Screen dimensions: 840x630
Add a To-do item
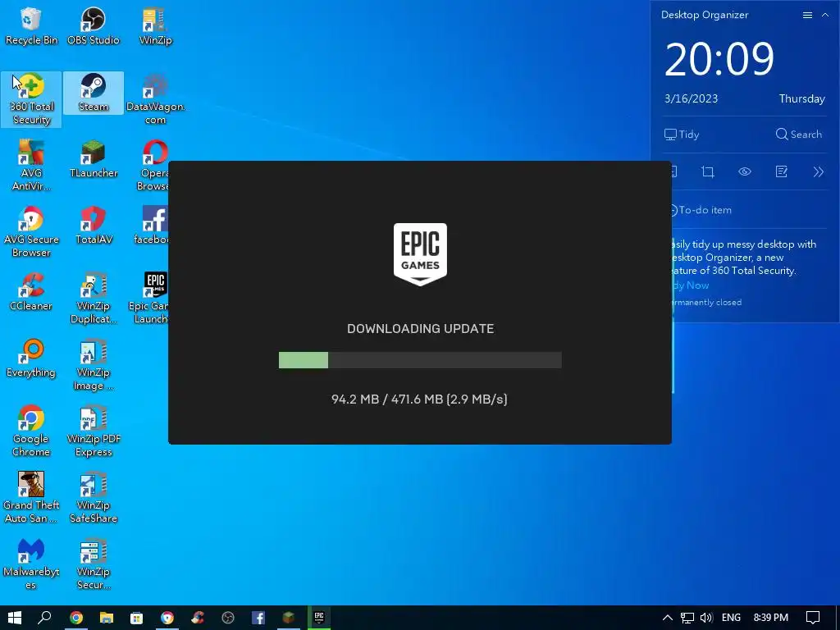pos(702,210)
